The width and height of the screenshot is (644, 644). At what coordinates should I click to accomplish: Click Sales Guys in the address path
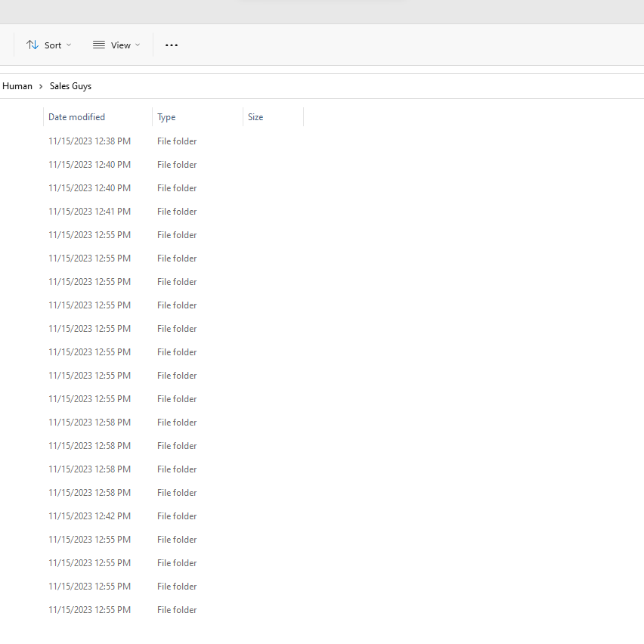(70, 86)
